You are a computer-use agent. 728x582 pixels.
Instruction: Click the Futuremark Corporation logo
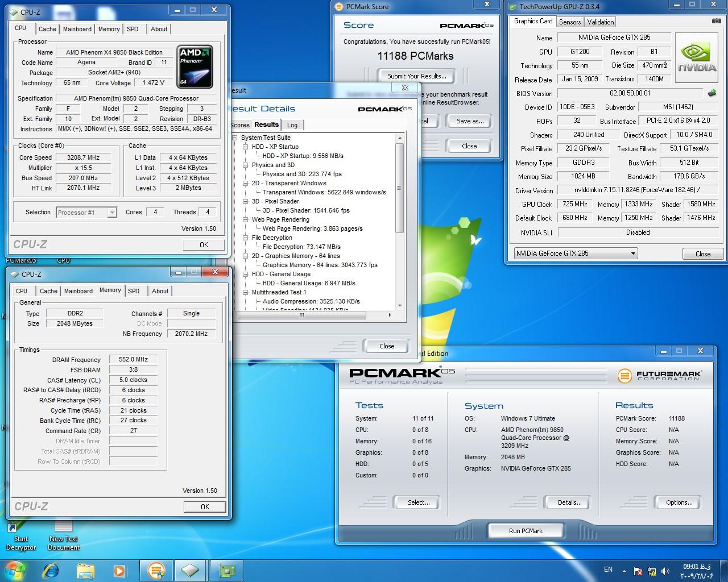[660, 375]
